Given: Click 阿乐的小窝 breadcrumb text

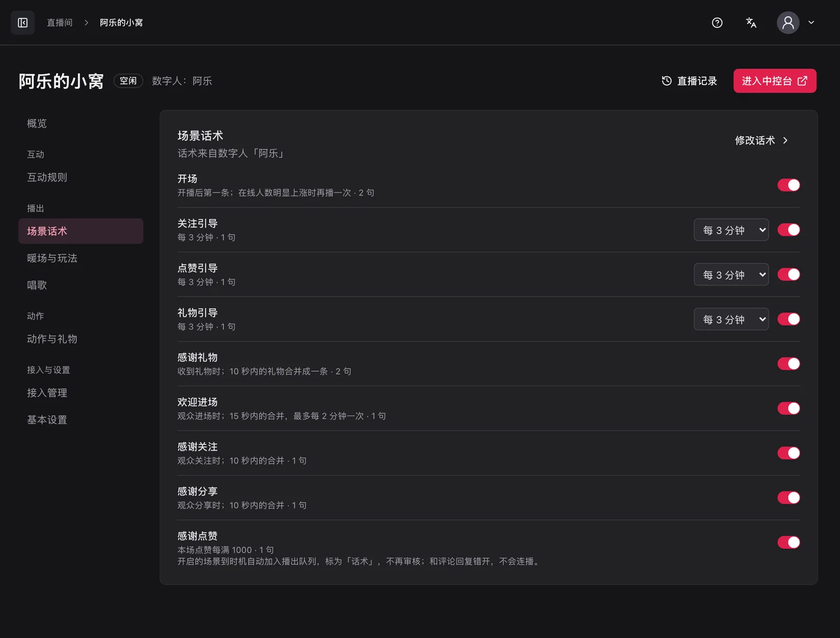Looking at the screenshot, I should 121,23.
